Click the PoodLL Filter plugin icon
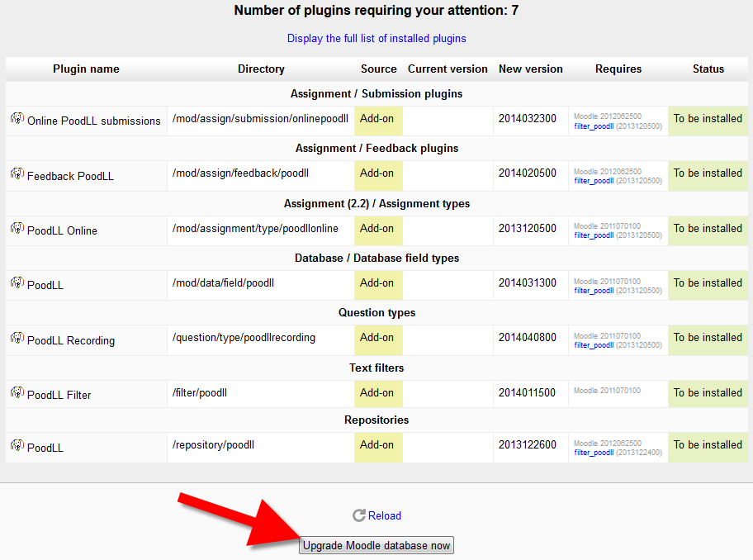Viewport: 753px width, 560px height. [x=17, y=393]
